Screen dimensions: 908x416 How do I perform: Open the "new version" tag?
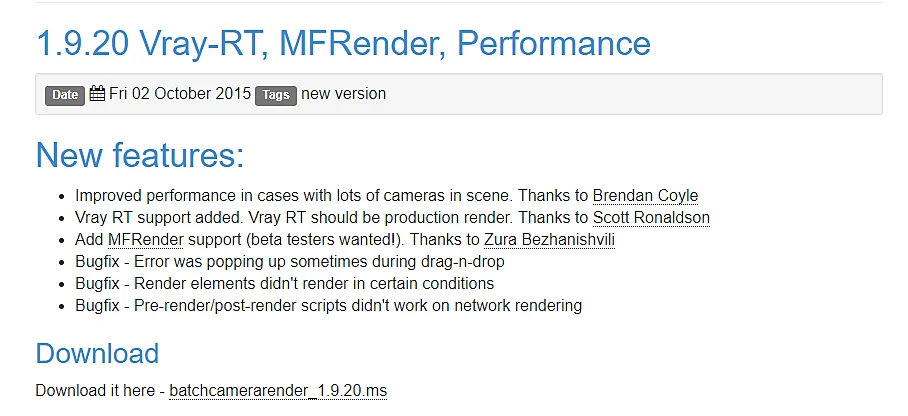(x=343, y=93)
